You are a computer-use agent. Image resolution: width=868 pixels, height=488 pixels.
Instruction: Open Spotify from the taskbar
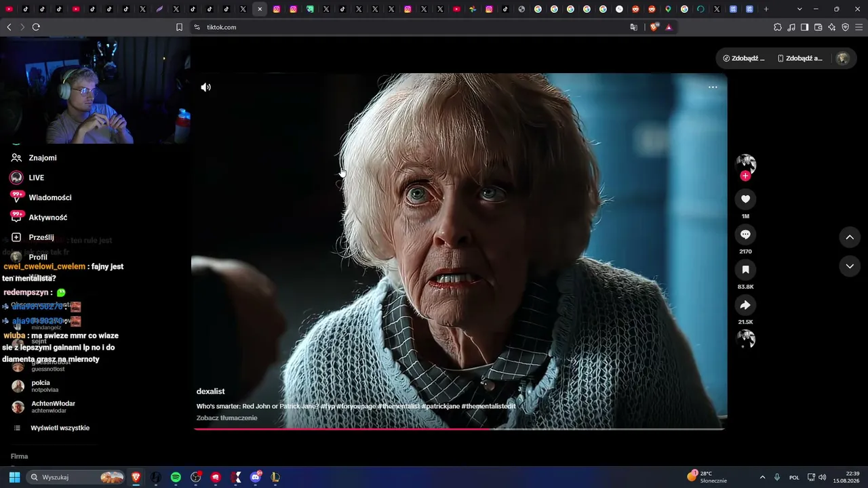(176, 477)
